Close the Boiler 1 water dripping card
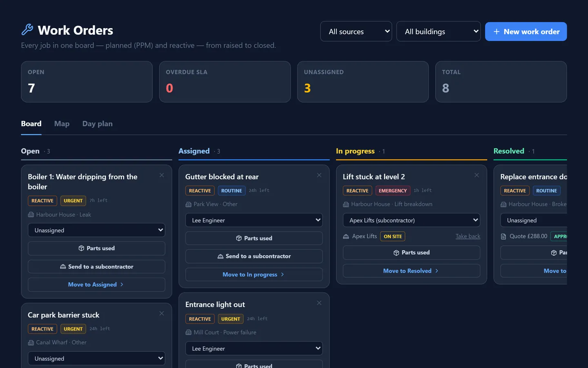The height and width of the screenshot is (368, 588). pos(162,175)
